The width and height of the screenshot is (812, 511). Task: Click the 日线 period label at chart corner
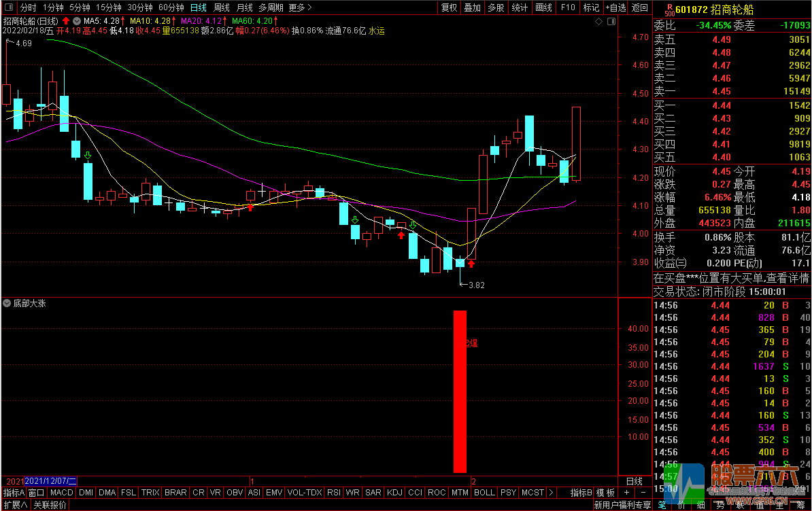coord(635,481)
